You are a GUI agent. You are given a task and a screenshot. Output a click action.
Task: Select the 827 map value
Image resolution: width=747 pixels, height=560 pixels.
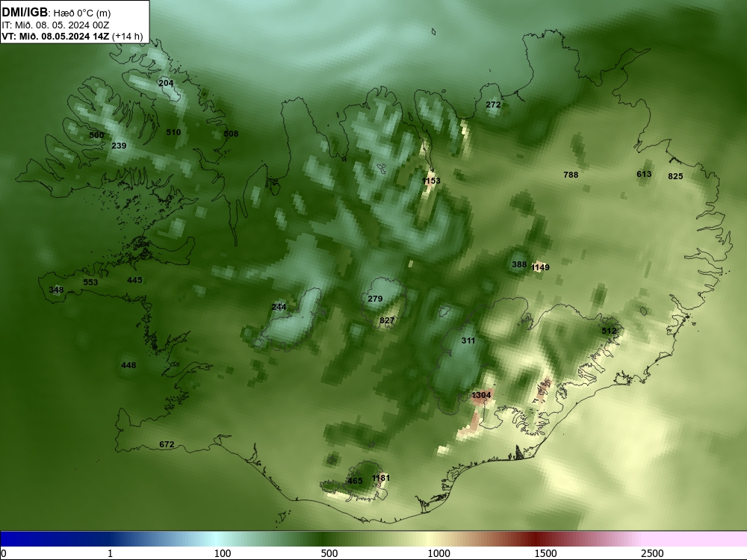(x=387, y=320)
